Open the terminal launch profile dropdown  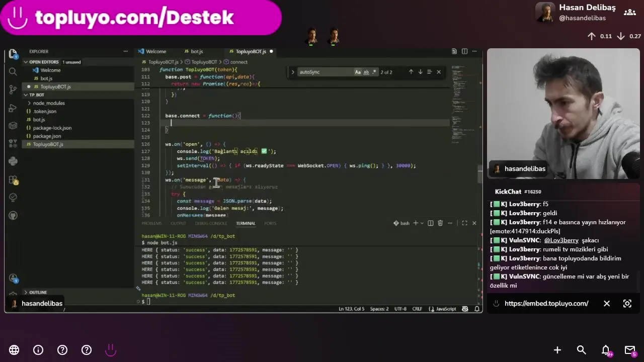pos(422,223)
